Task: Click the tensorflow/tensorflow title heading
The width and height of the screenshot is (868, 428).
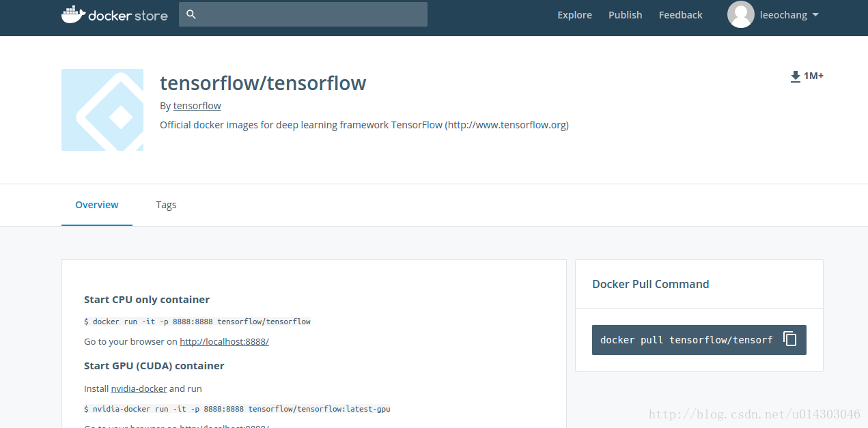Action: (x=263, y=83)
